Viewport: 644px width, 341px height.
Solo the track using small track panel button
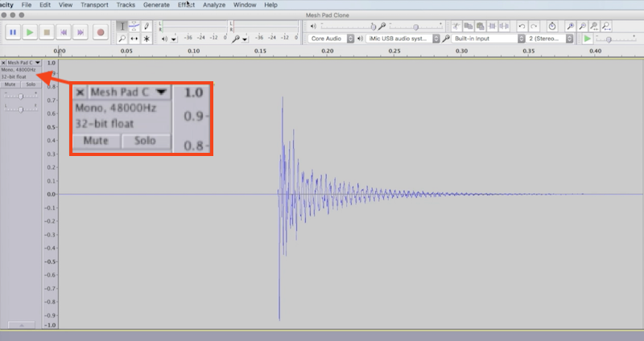tap(31, 84)
